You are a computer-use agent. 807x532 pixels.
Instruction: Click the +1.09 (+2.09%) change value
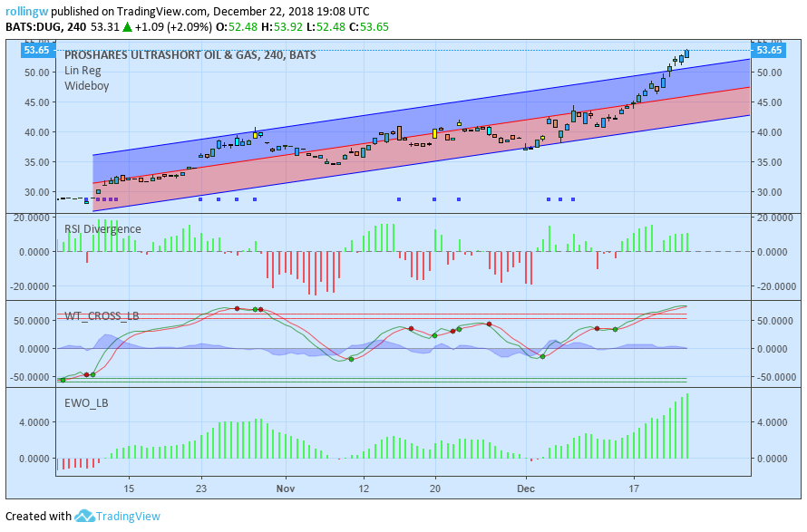tap(173, 27)
